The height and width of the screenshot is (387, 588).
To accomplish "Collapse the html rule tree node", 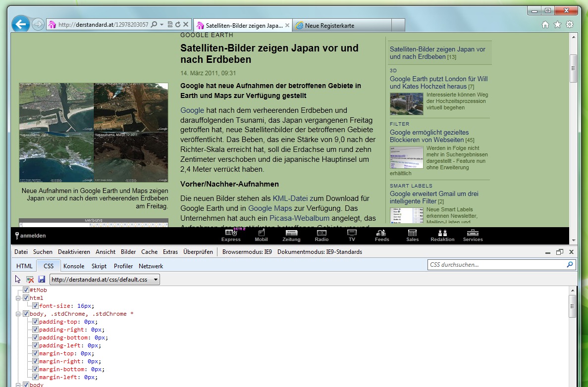I will pos(18,298).
